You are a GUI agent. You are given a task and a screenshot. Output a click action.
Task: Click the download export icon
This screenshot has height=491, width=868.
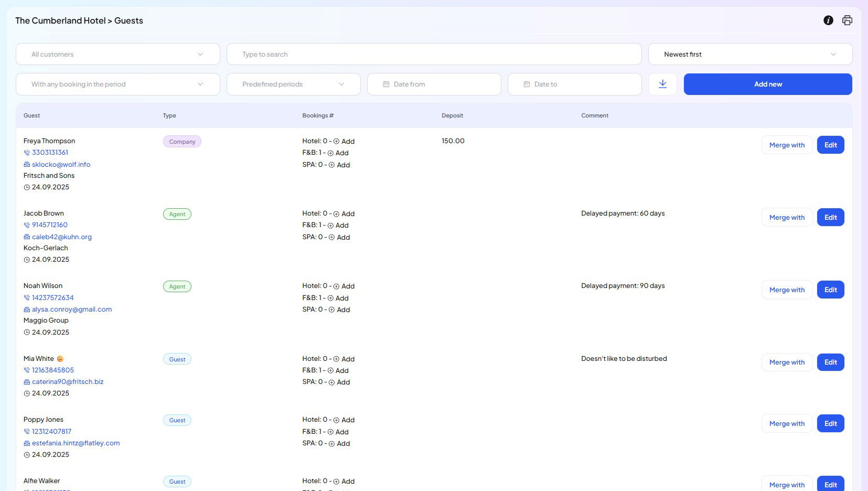[662, 84]
